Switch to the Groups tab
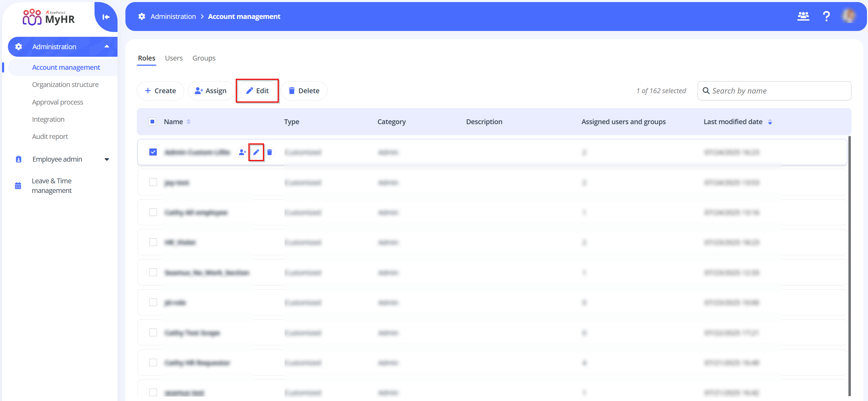868x401 pixels. click(x=204, y=58)
